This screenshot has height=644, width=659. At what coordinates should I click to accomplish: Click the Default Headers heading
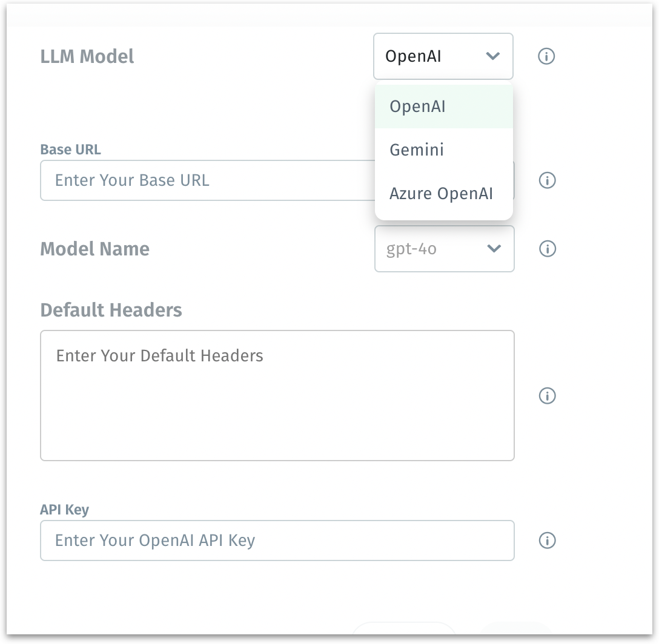click(111, 310)
